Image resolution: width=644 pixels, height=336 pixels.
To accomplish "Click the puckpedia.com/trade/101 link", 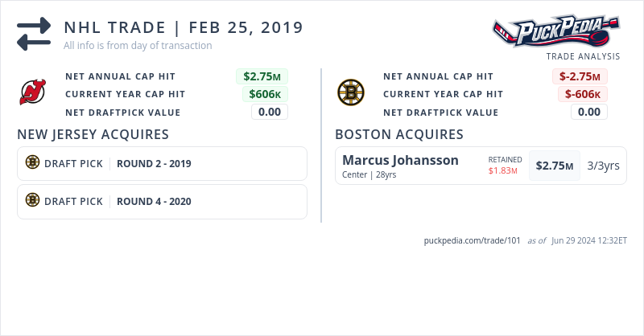I will pyautogui.click(x=473, y=240).
